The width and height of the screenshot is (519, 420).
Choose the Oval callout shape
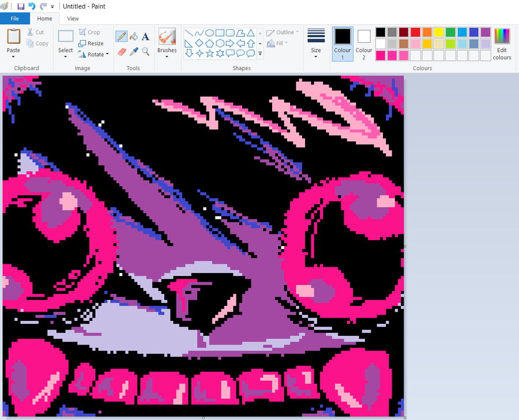(240, 53)
